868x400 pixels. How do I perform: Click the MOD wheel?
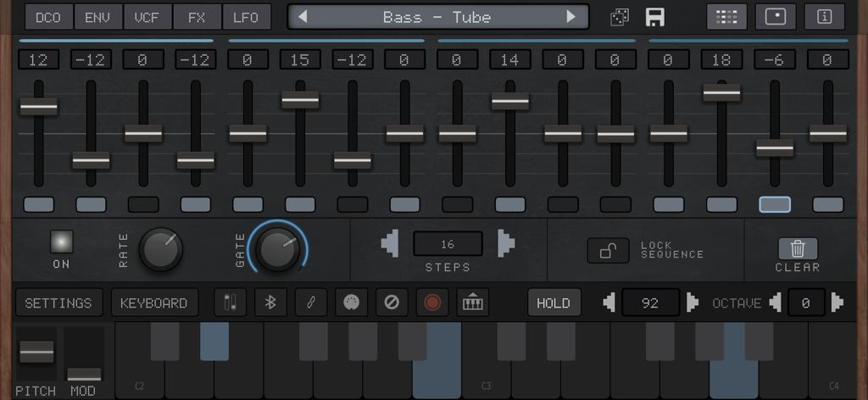click(84, 374)
